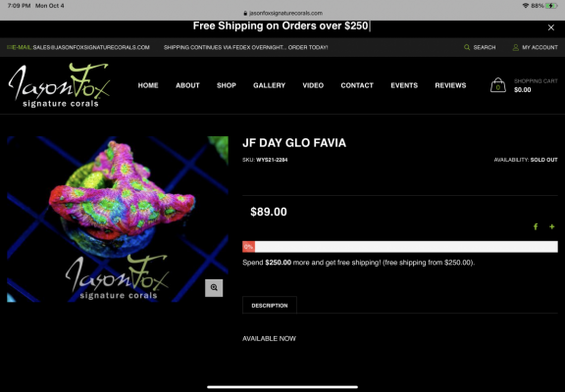
Task: Tap the battery status icon
Action: [x=551, y=6]
